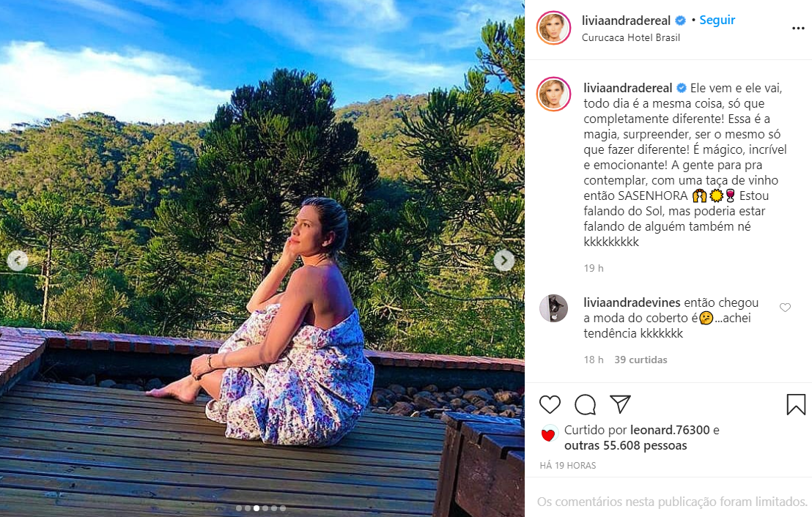
Task: Open Curucaca Hotel Brasil location link
Action: pyautogui.click(x=631, y=38)
